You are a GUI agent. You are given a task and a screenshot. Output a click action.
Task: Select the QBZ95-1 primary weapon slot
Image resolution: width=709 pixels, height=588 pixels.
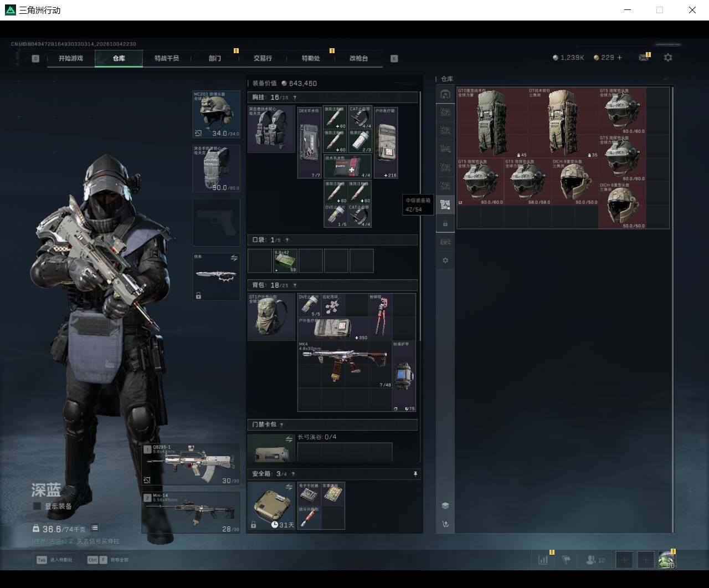click(191, 464)
